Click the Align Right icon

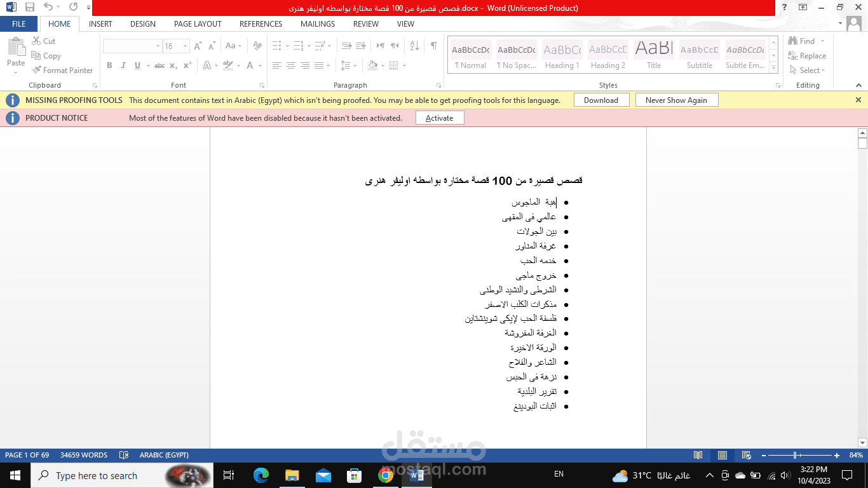click(x=305, y=65)
